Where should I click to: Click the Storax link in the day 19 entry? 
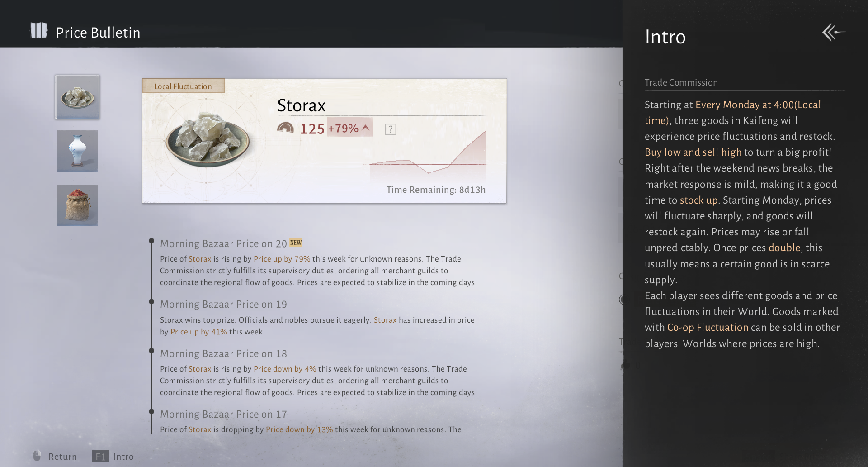385,320
